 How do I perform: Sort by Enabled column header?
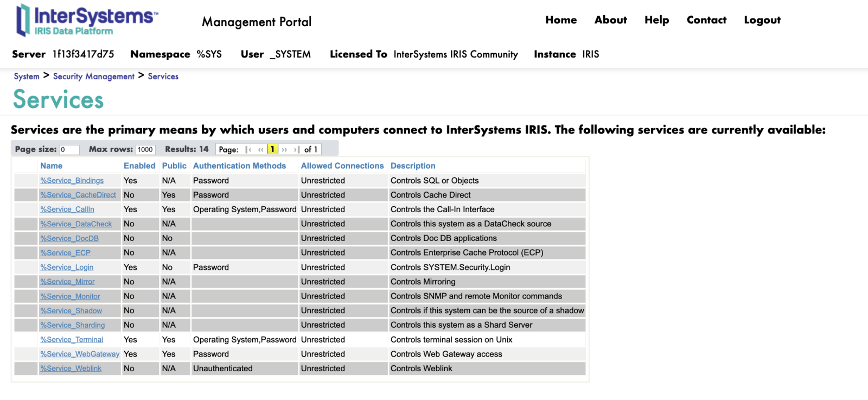[139, 166]
